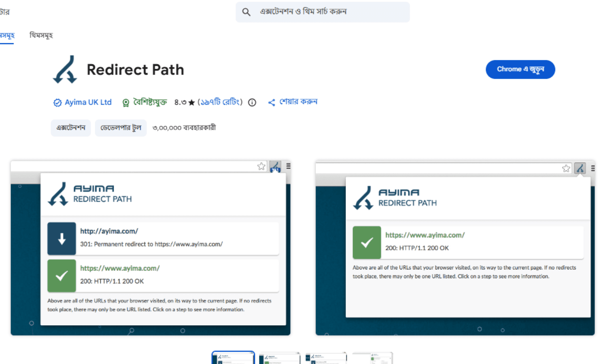The image size is (607, 364).
Task: Select the ডেভেলপার টুল category chip
Action: pyautogui.click(x=121, y=128)
